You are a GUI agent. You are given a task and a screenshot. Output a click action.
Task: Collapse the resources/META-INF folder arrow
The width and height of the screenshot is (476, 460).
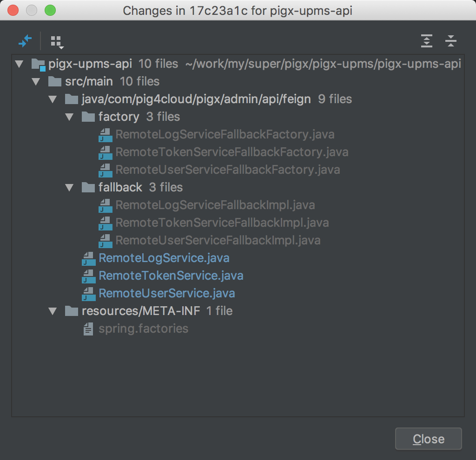point(53,311)
